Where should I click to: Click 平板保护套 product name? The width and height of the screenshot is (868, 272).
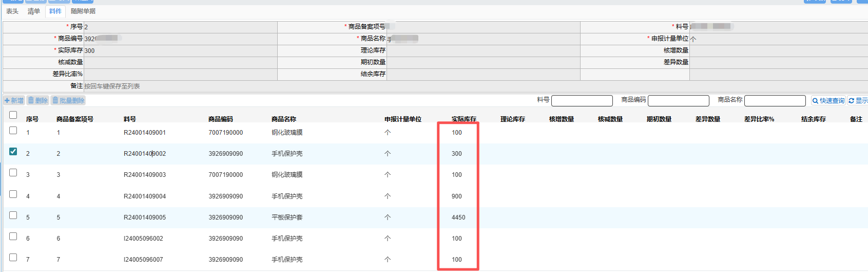[287, 217]
